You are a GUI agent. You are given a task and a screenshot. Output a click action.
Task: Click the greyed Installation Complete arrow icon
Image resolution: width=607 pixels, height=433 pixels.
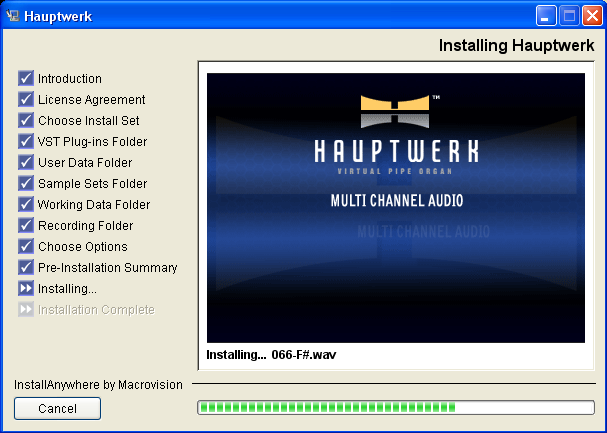click(x=26, y=309)
